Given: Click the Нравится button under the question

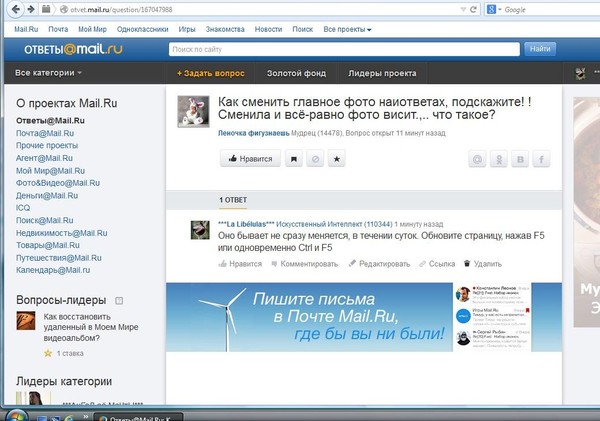Looking at the screenshot, I should click(250, 158).
